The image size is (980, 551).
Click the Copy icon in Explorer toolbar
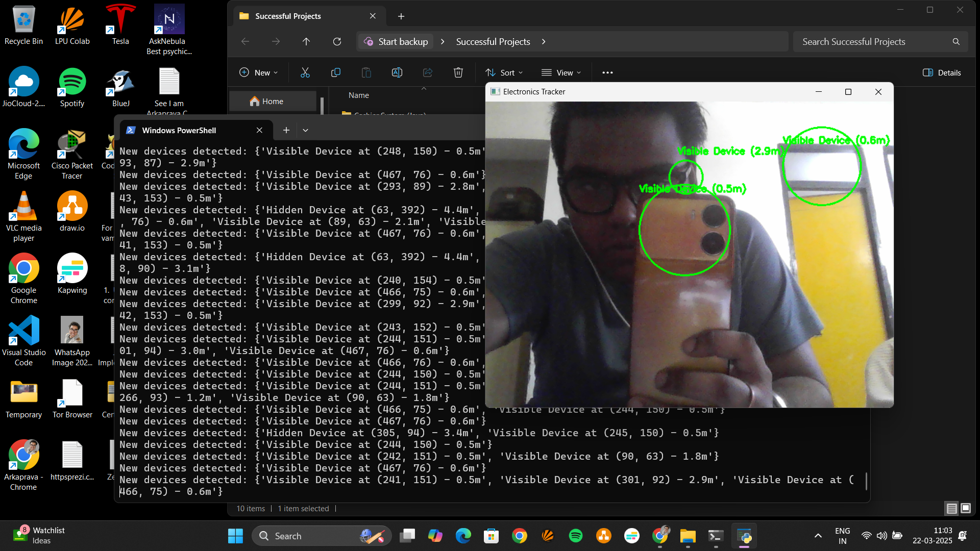pyautogui.click(x=336, y=72)
